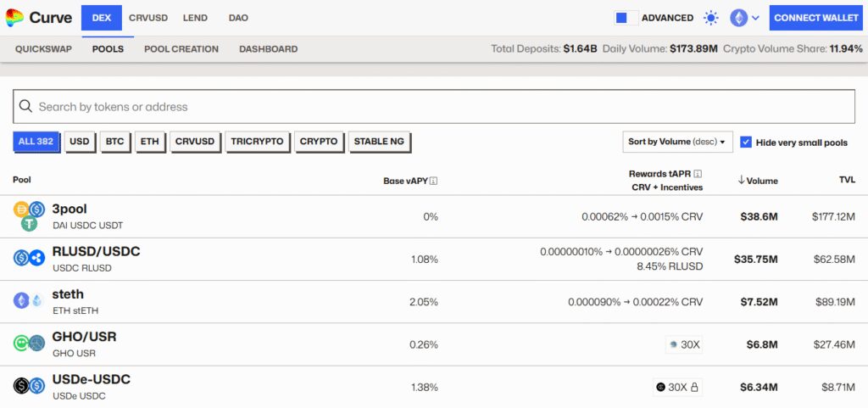Open the Sort by Volume dropdown
This screenshot has height=408, width=868.
coord(677,142)
